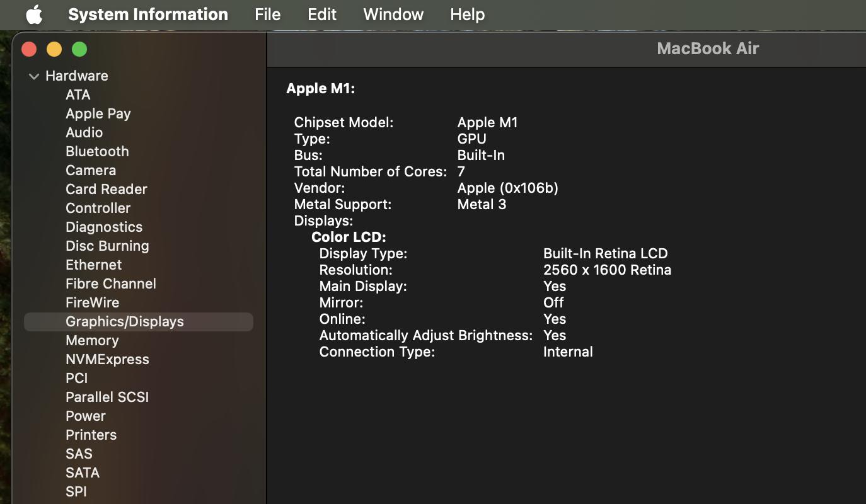Click the cores value 7

461,171
